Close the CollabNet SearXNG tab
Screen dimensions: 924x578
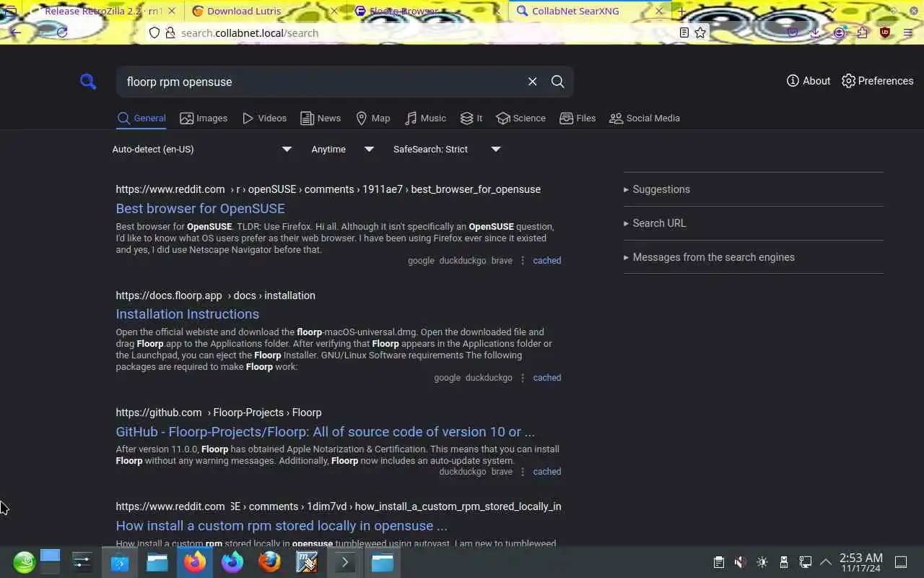tap(659, 11)
